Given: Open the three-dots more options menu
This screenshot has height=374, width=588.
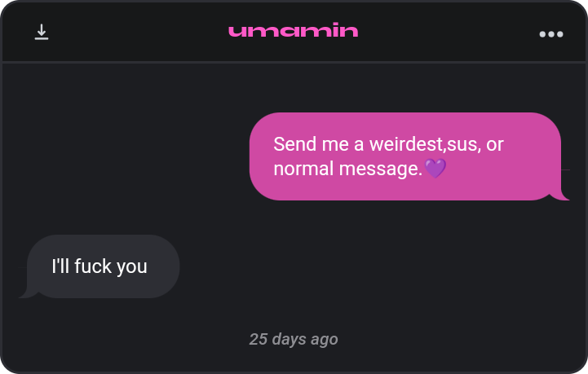Looking at the screenshot, I should pyautogui.click(x=550, y=34).
